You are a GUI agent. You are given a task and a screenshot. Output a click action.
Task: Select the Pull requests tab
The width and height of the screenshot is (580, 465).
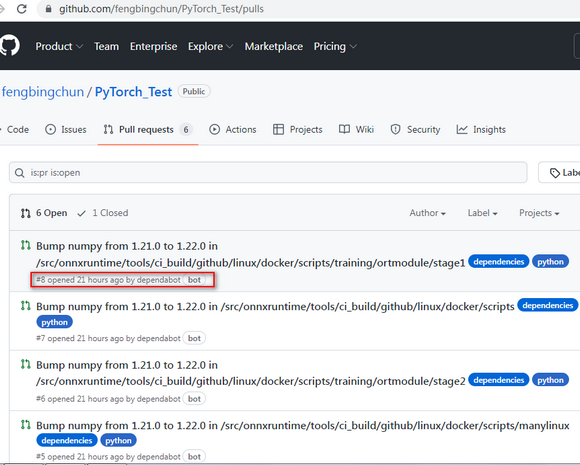coord(148,129)
